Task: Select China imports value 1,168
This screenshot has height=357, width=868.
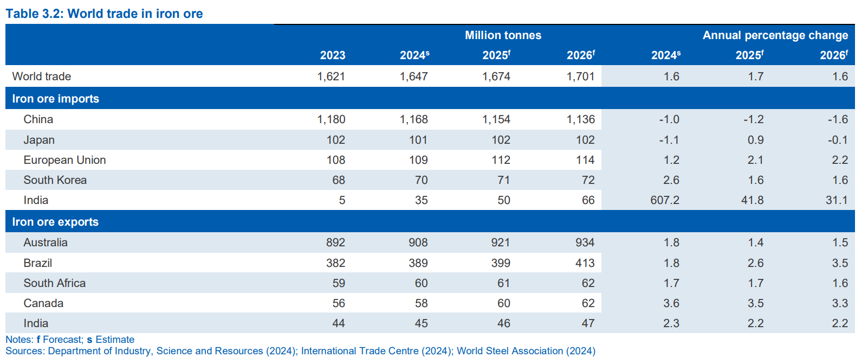Action: click(414, 119)
